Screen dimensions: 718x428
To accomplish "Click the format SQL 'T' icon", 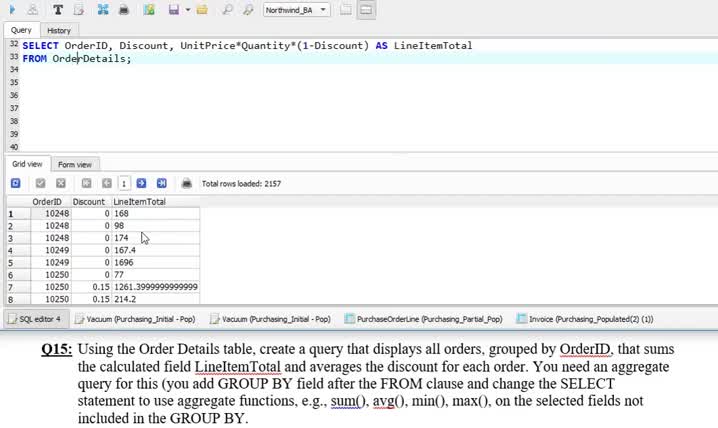I will pos(58,10).
